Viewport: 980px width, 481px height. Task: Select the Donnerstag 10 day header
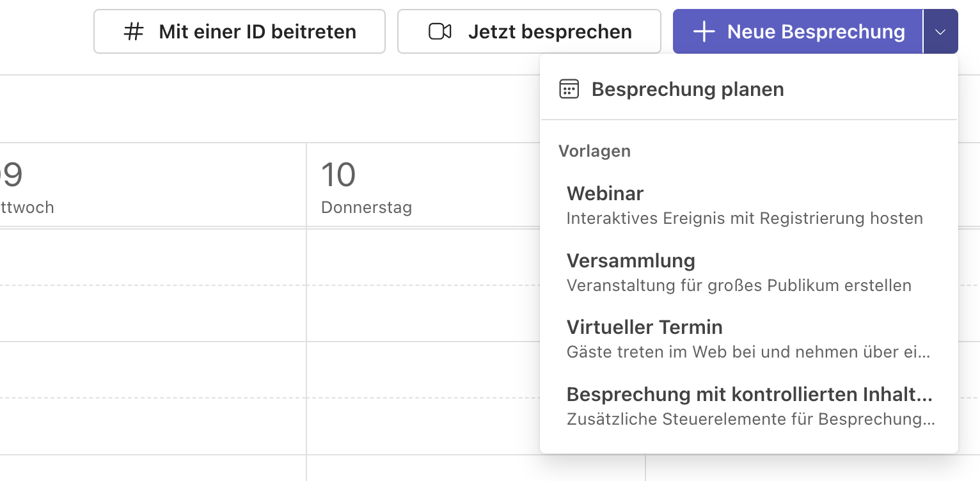point(476,185)
